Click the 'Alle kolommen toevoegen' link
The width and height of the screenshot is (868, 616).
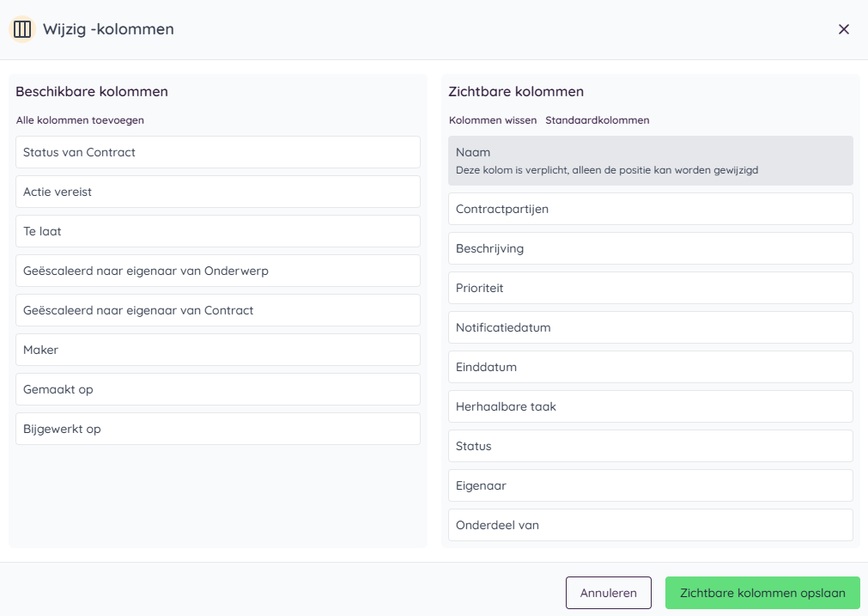(80, 120)
